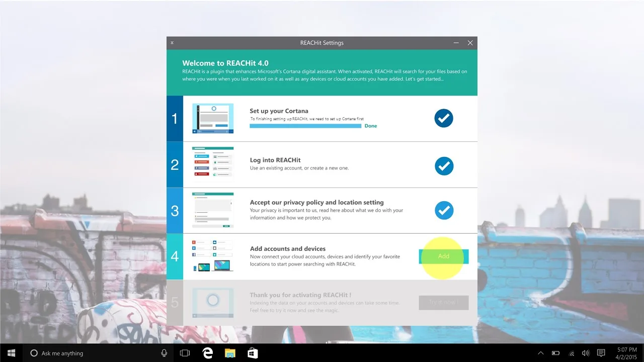Launch Edge browser from the taskbar
Viewport: 644px width, 362px height.
point(207,353)
